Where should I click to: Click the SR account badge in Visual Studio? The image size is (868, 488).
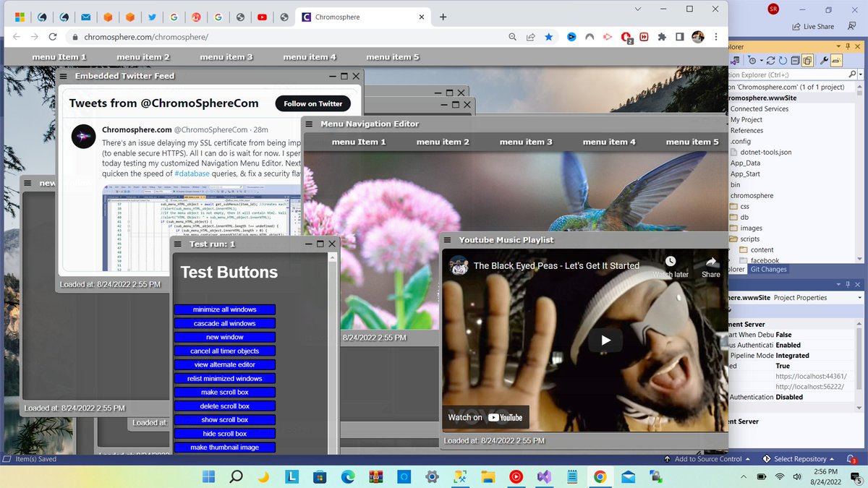pos(774,9)
